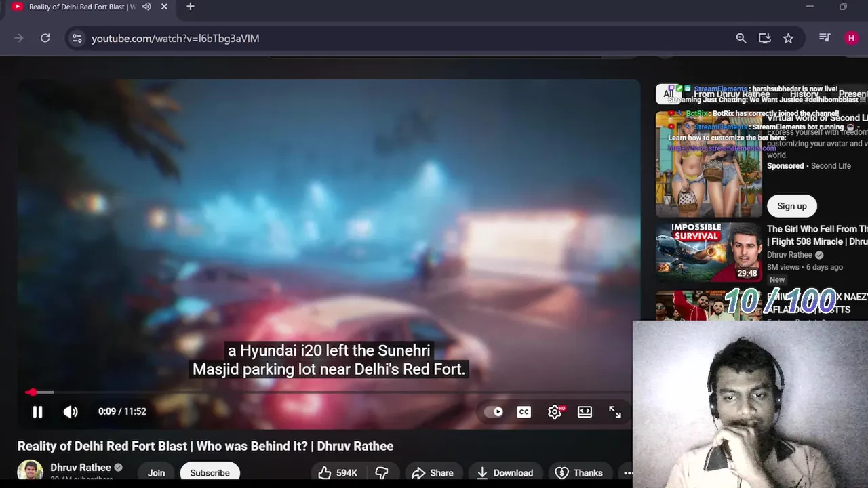Click the Sponsored Second Life label

point(808,166)
